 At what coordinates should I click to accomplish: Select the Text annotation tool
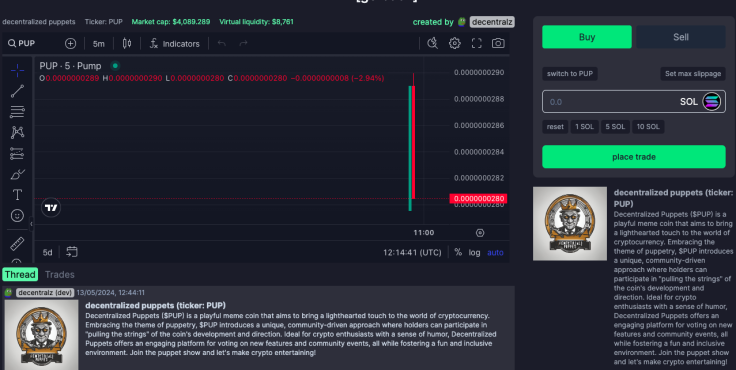click(17, 194)
